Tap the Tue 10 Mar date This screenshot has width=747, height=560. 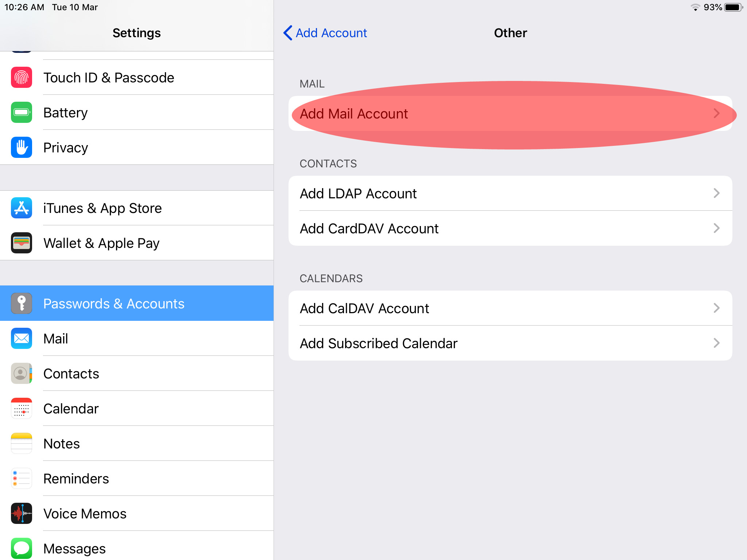(x=75, y=7)
